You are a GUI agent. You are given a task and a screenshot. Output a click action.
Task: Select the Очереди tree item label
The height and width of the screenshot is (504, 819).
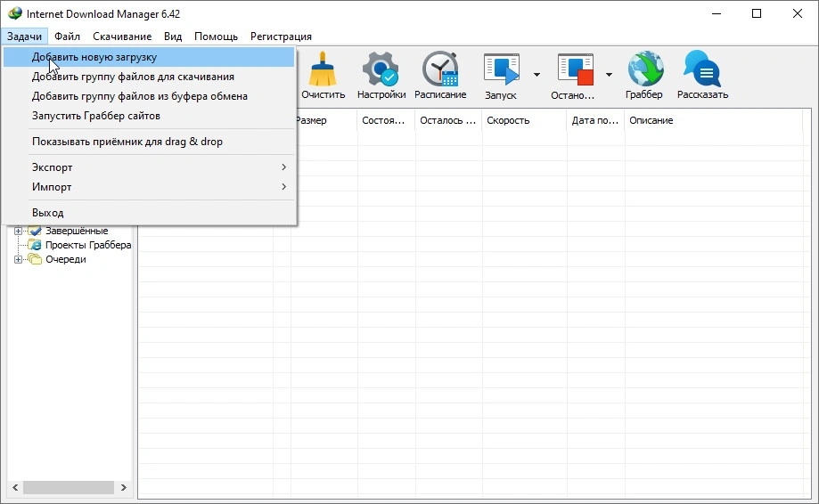coord(66,259)
